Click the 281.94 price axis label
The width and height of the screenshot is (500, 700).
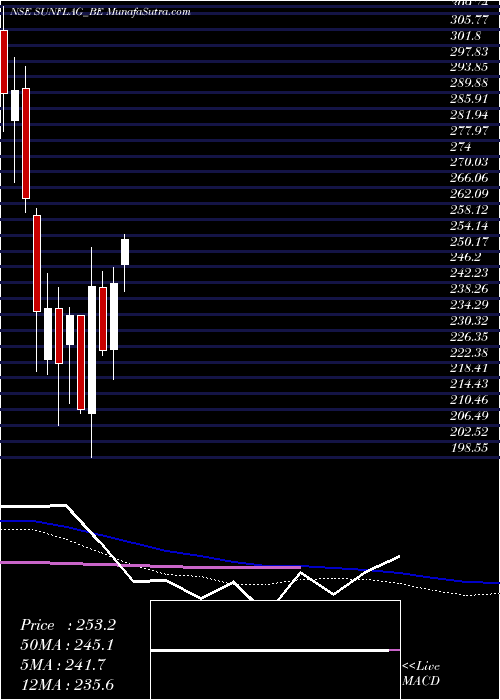click(x=469, y=115)
